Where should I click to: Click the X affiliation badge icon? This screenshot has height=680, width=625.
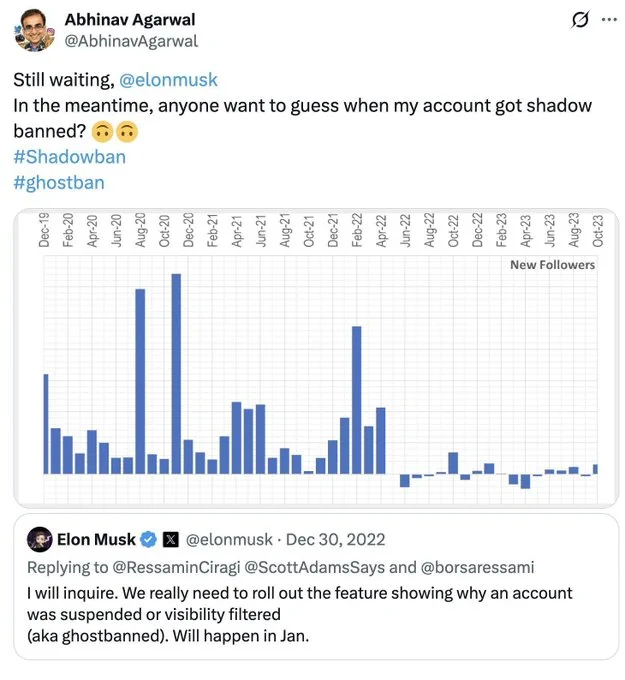[171, 540]
